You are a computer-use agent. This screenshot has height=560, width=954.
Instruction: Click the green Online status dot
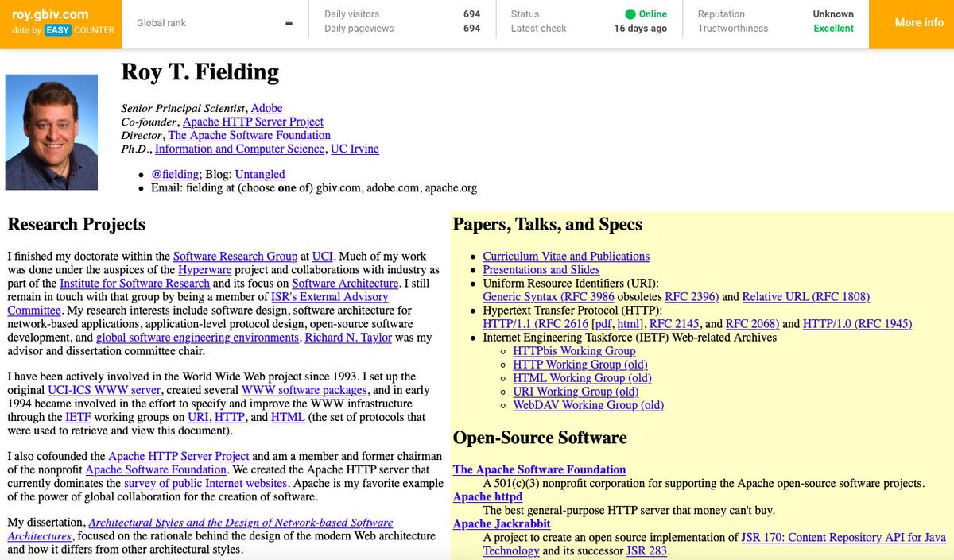(630, 14)
